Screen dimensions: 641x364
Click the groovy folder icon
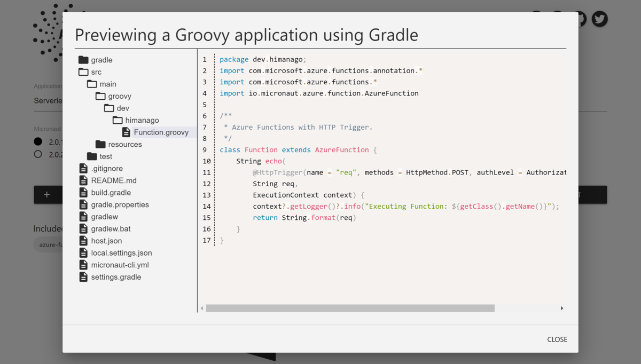pos(100,96)
